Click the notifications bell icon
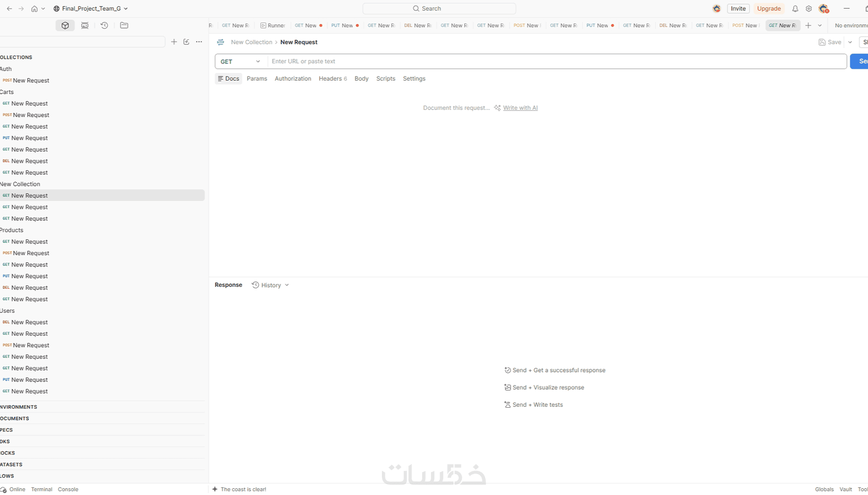868x495 pixels. [795, 9]
